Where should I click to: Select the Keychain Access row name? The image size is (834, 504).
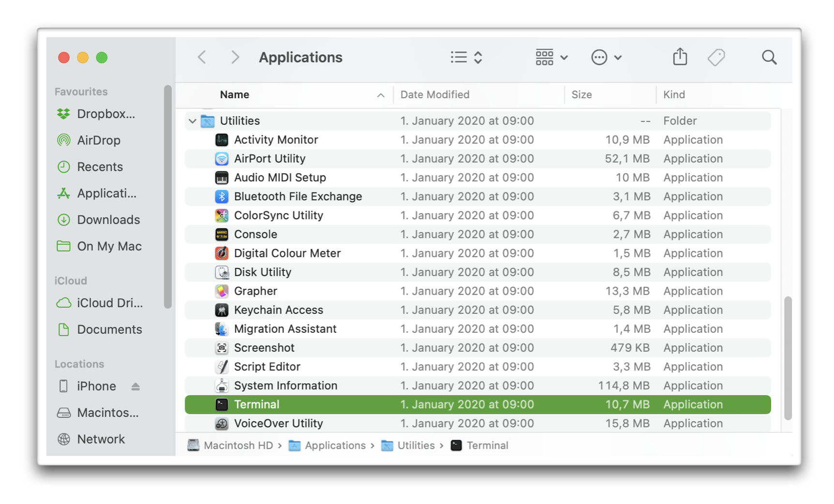point(279,310)
